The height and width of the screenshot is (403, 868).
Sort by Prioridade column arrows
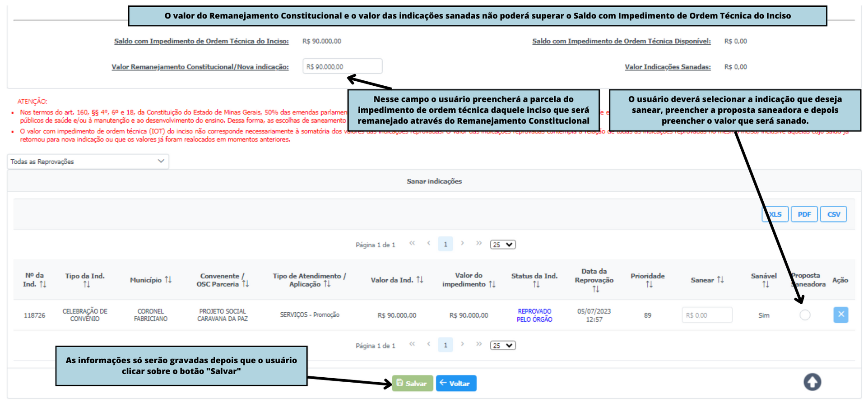point(649,284)
